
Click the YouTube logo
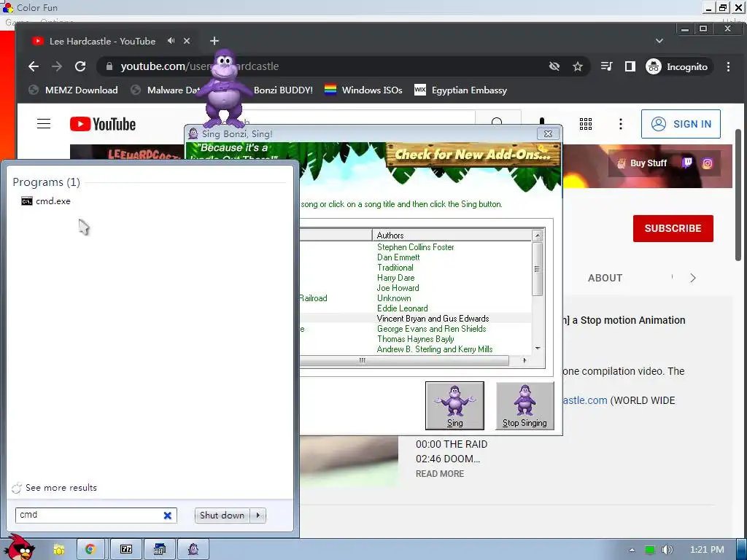tap(103, 124)
